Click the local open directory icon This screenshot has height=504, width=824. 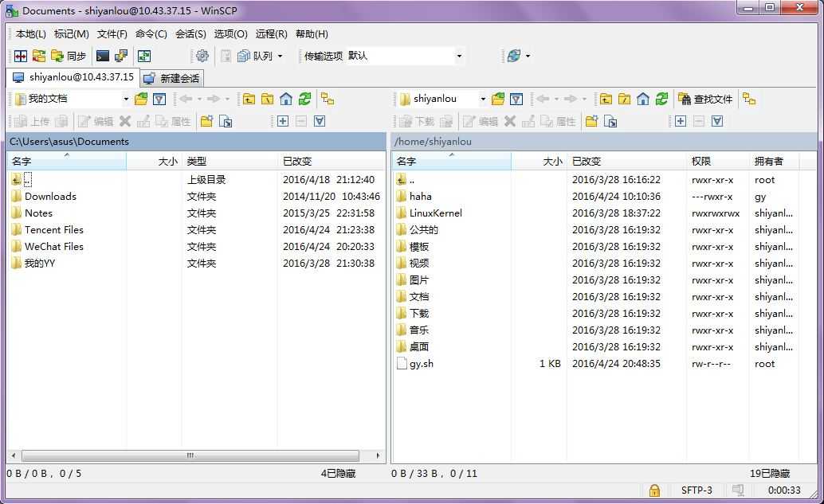coord(141,99)
